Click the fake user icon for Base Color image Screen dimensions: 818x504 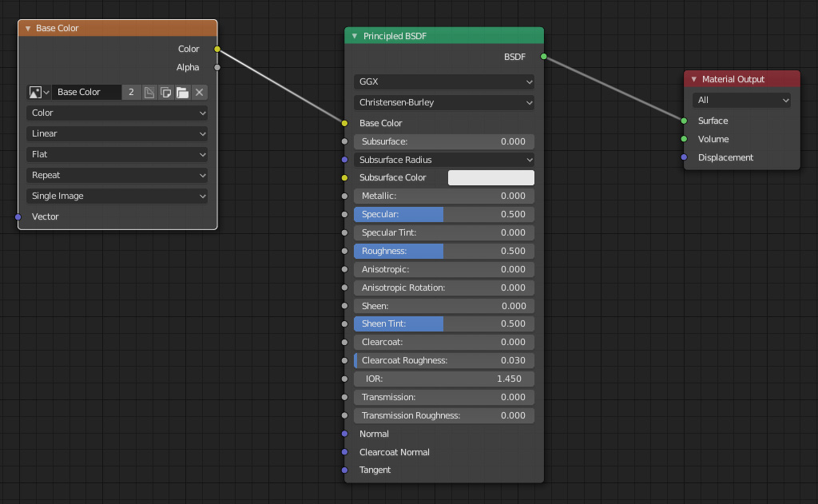149,93
